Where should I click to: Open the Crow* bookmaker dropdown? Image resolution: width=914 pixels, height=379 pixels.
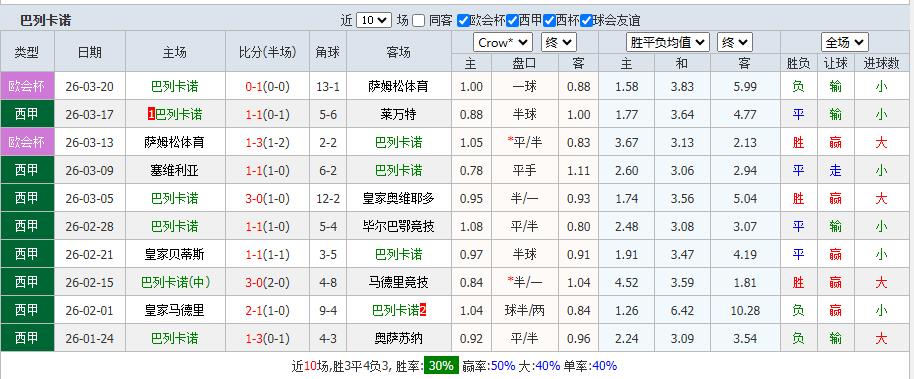coord(502,43)
